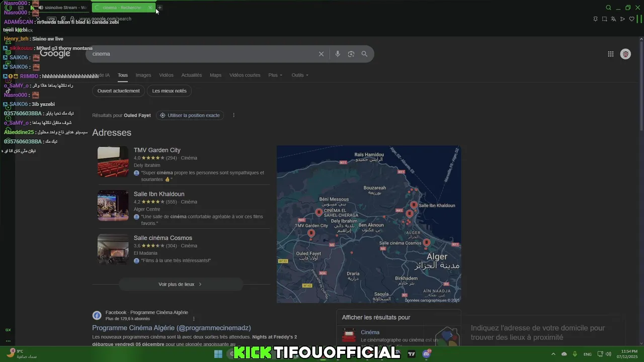
Task: Open the browser tab search magnifier
Action: [608, 8]
